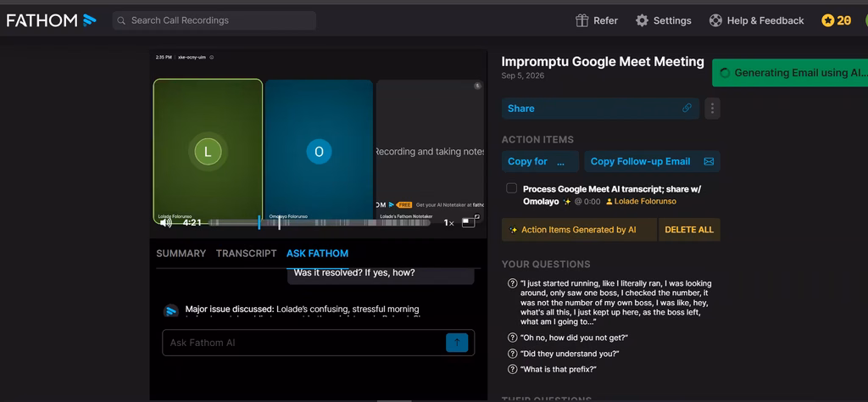Click the 'Major issue discussed' answer text
Screen dimensions: 868x402
(x=303, y=309)
